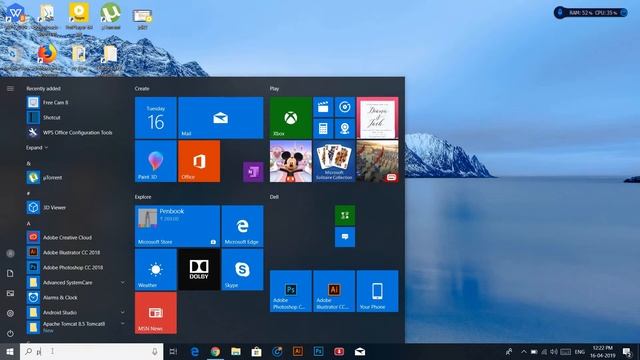
Task: Open small green tile in Dell group
Action: click(345, 216)
